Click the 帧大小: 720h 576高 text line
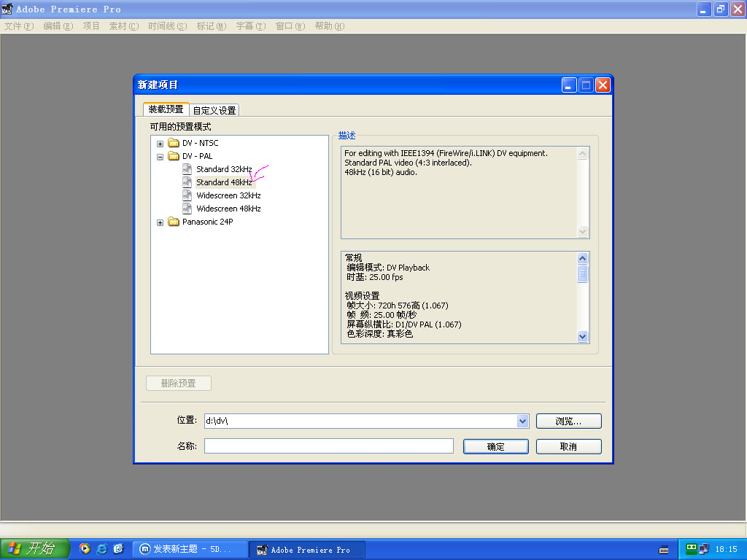 click(398, 306)
